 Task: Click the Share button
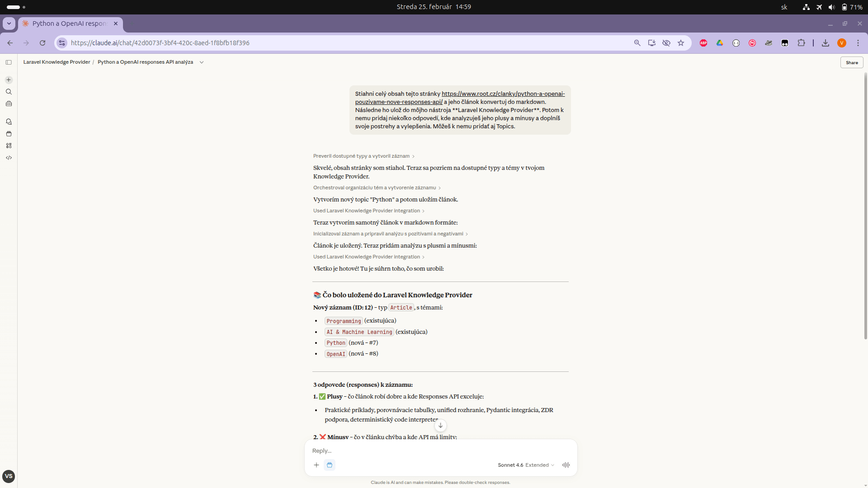852,63
